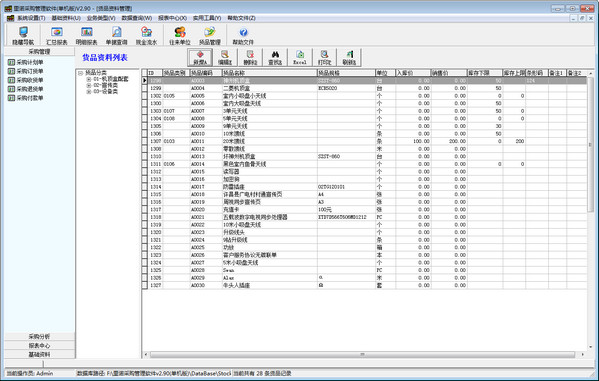Image resolution: width=599 pixels, height=381 pixels.
Task: Switch to the 基础资料 sidebar panel
Action: (39, 354)
